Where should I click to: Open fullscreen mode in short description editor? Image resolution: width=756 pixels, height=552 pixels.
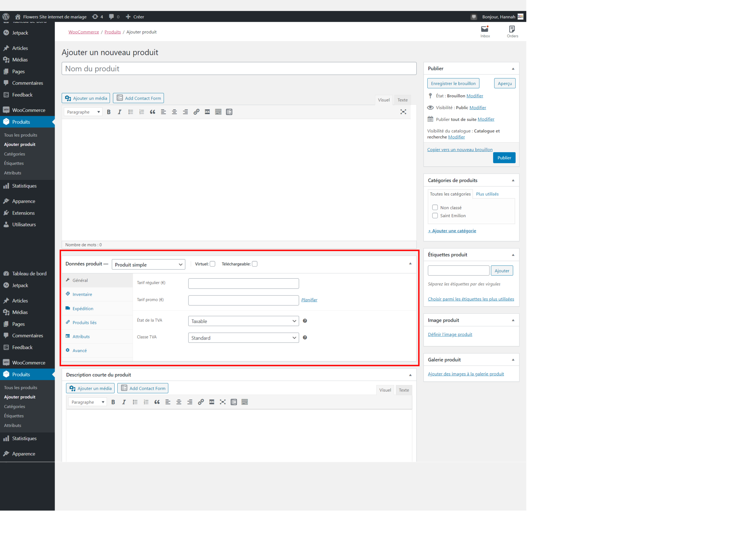223,402
